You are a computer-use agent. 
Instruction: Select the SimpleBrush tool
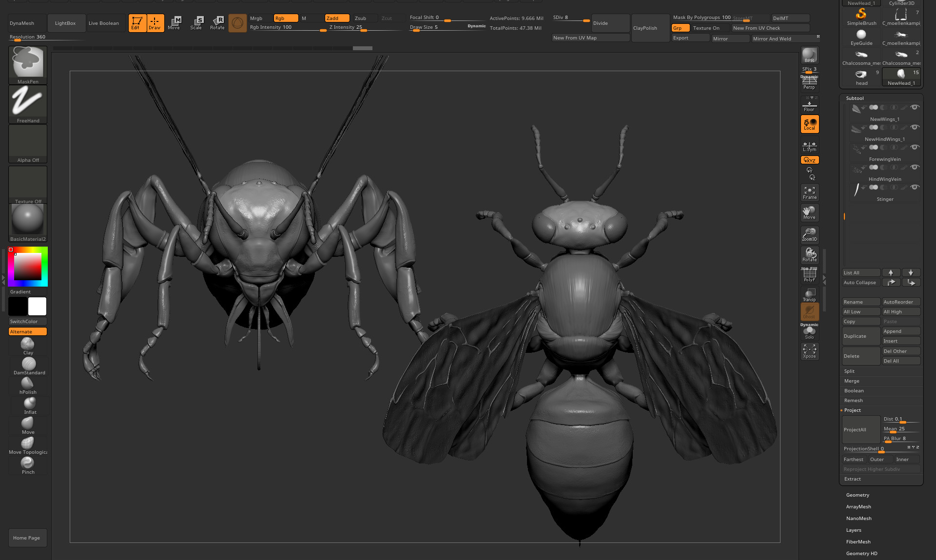tap(861, 17)
